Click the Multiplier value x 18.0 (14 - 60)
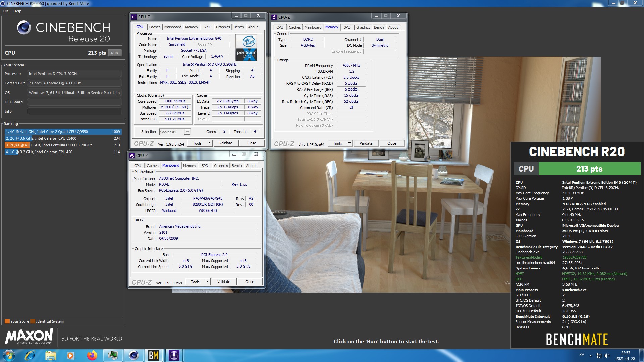The image size is (644, 362). [175, 107]
